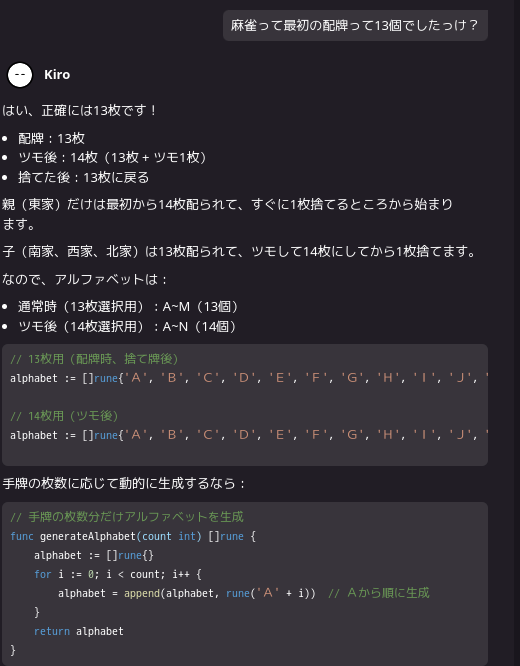Click the bullet 捨てた後：13枚に戻る
The width and height of the screenshot is (520, 666).
pyautogui.click(x=84, y=177)
